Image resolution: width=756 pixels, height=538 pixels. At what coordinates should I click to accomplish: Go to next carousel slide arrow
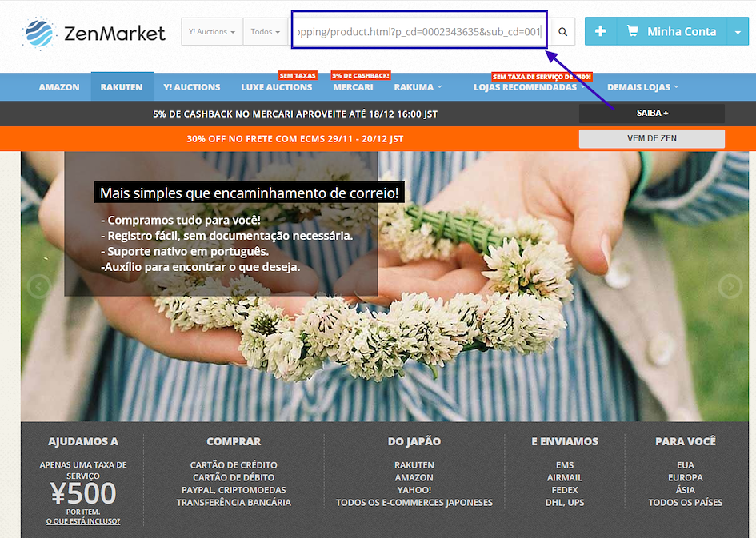click(730, 286)
